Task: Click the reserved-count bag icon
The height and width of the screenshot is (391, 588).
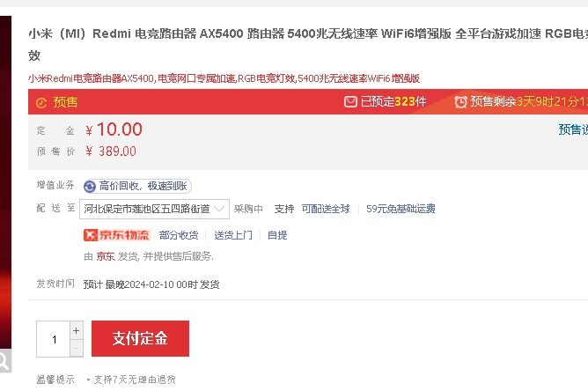Action: click(350, 101)
